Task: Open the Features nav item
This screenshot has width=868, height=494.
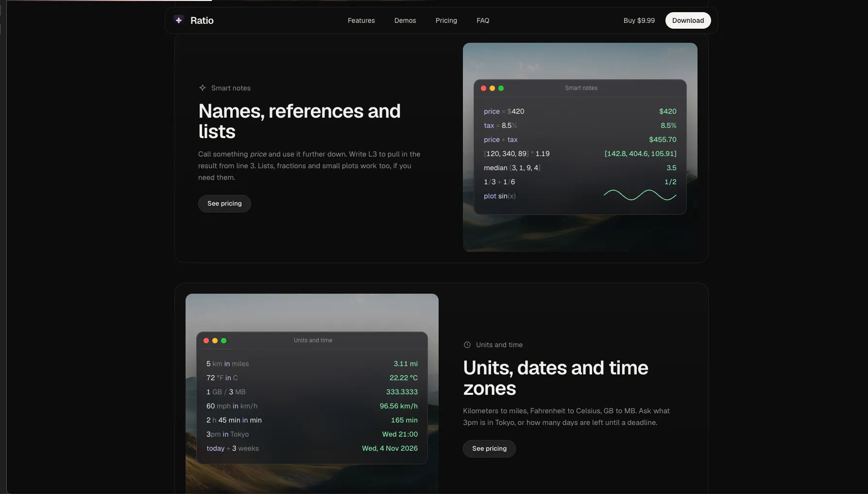Action: pos(361,20)
